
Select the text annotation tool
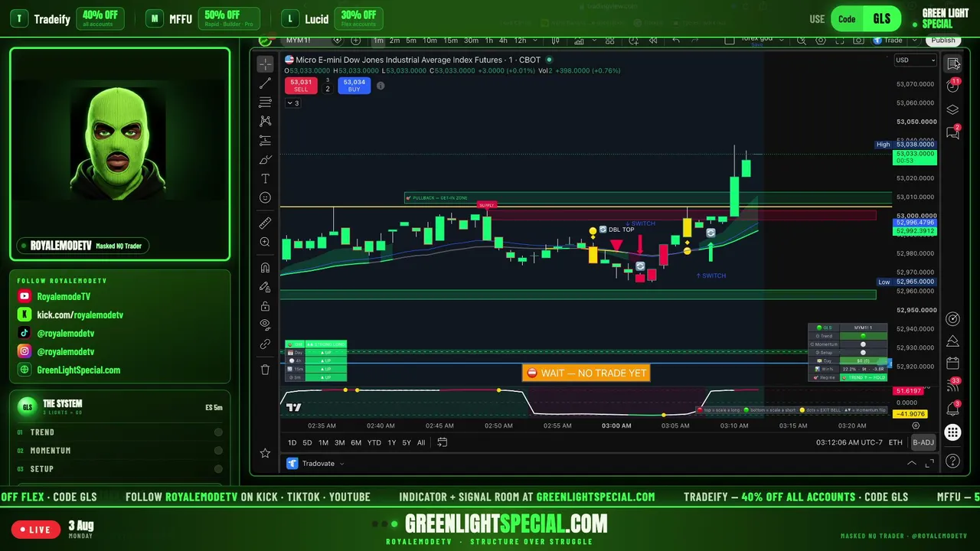pos(265,178)
